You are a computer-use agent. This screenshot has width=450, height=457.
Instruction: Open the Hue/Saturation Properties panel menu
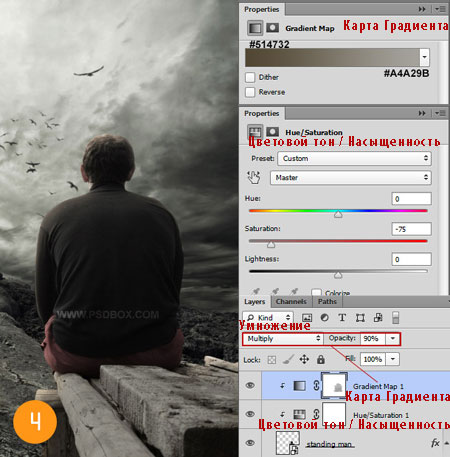coord(440,113)
